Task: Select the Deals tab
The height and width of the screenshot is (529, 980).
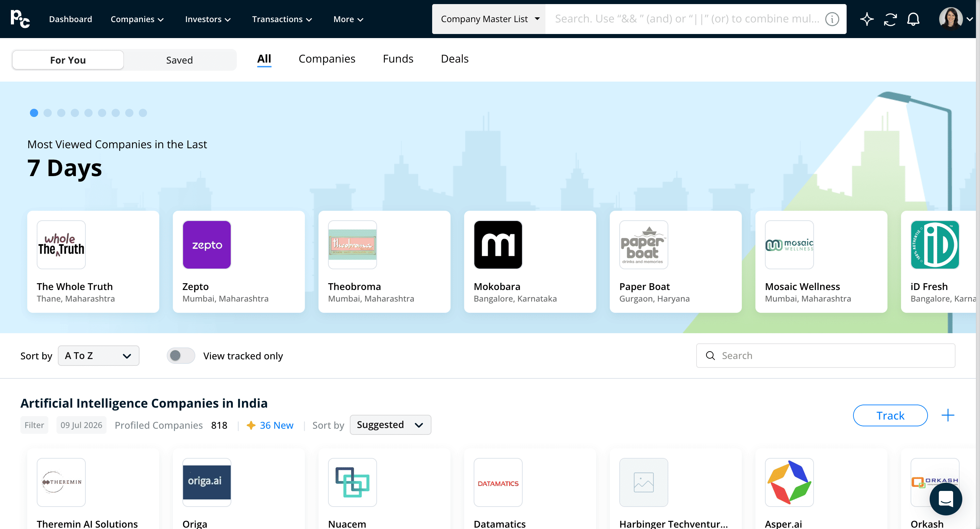Action: tap(455, 59)
